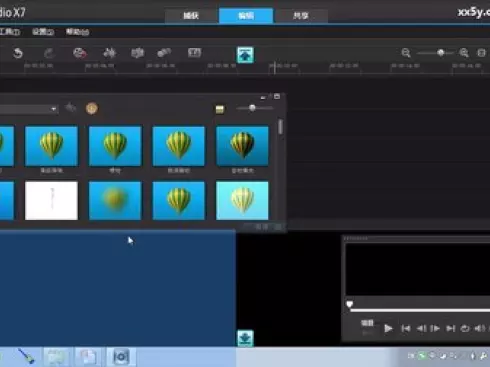
Task: Open the Sound Mixer toolbar icon
Action: tap(109, 53)
